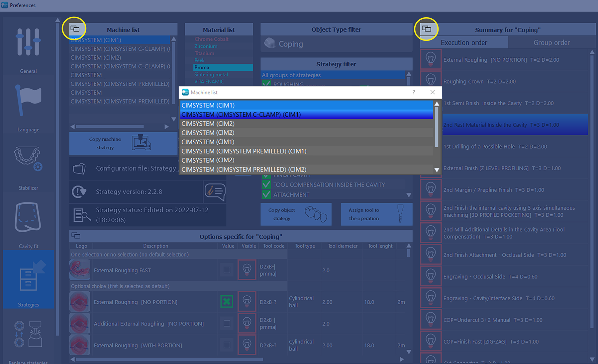Screen dimensions: 598x364
Task: Select VITA ENAMIC material
Action: 209,81
